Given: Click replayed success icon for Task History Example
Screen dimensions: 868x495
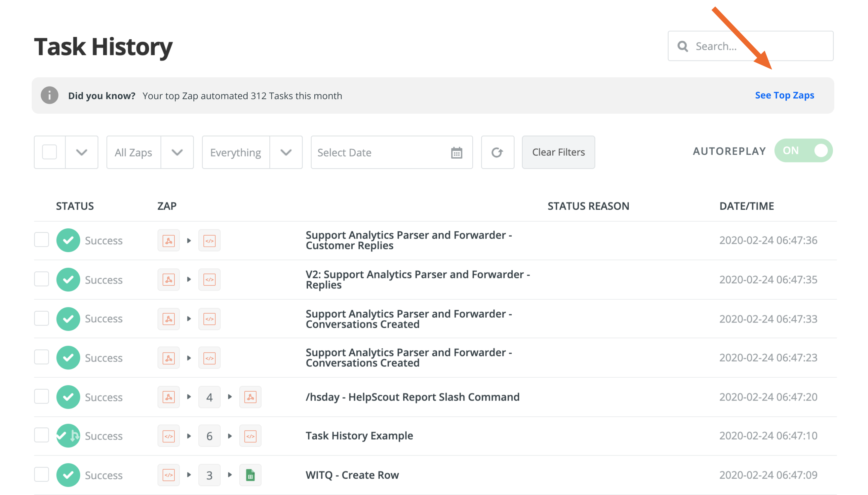Looking at the screenshot, I should coord(68,436).
